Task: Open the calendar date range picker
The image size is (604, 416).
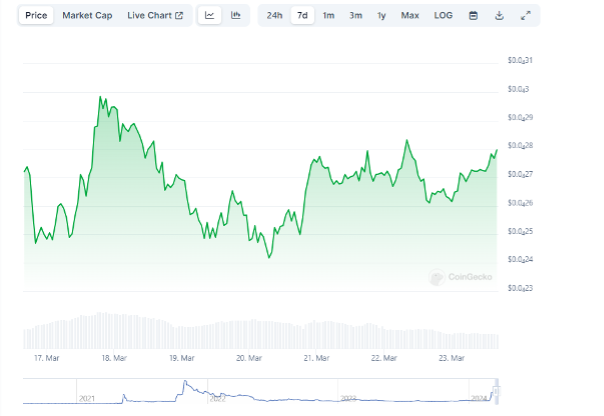Action: tap(474, 16)
